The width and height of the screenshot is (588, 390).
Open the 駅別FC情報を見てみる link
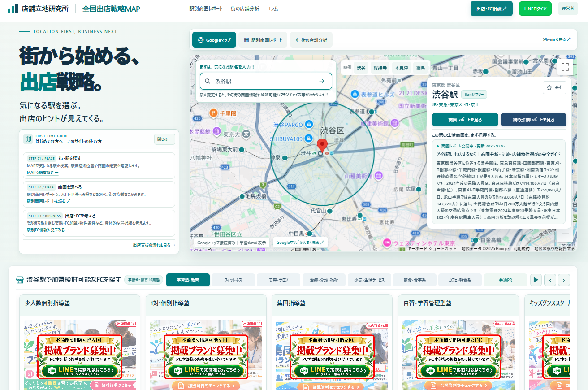click(x=48, y=230)
